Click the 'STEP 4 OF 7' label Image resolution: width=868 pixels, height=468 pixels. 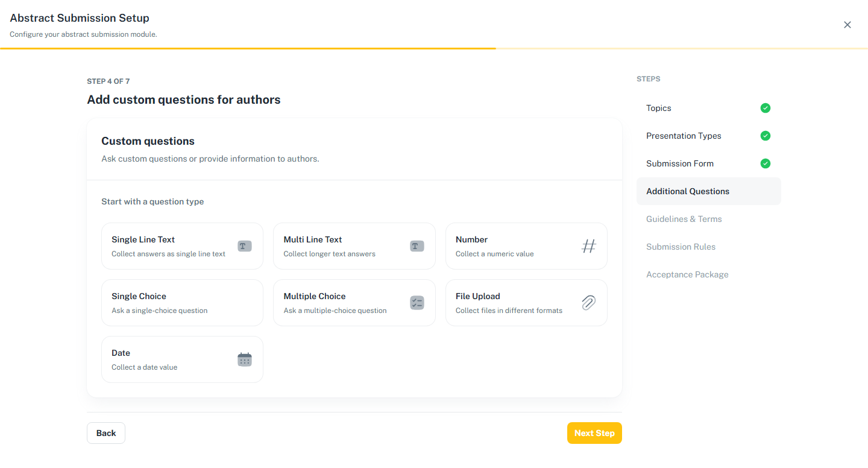[108, 81]
